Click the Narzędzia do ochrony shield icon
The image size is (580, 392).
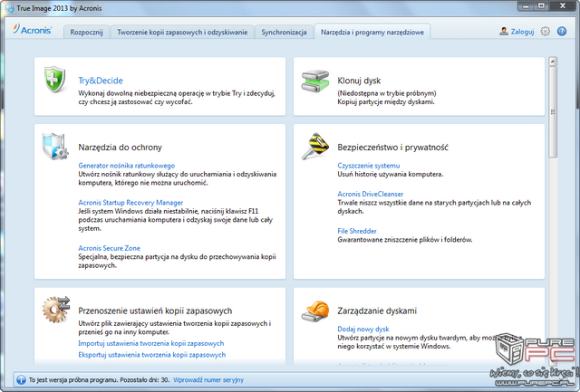click(55, 146)
